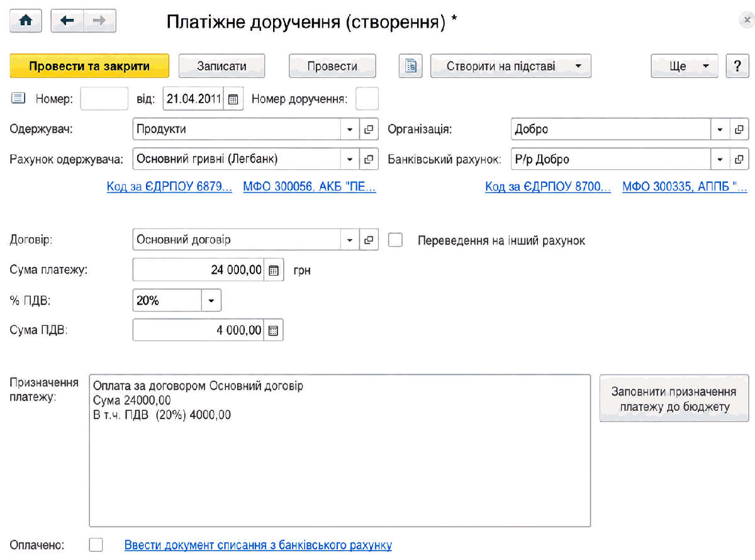Image resolution: width=755 pixels, height=560 pixels.
Task: Tick the Оплачено checkbox
Action: 96,545
